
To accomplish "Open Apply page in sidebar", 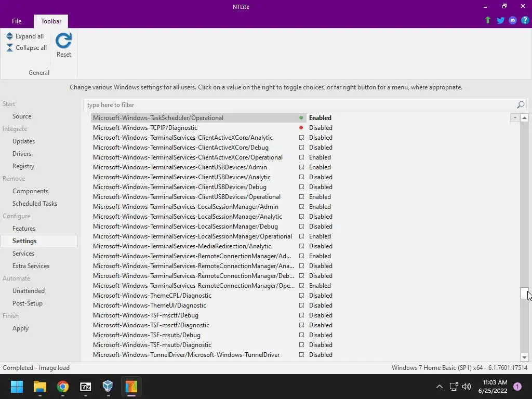I will coord(20,328).
